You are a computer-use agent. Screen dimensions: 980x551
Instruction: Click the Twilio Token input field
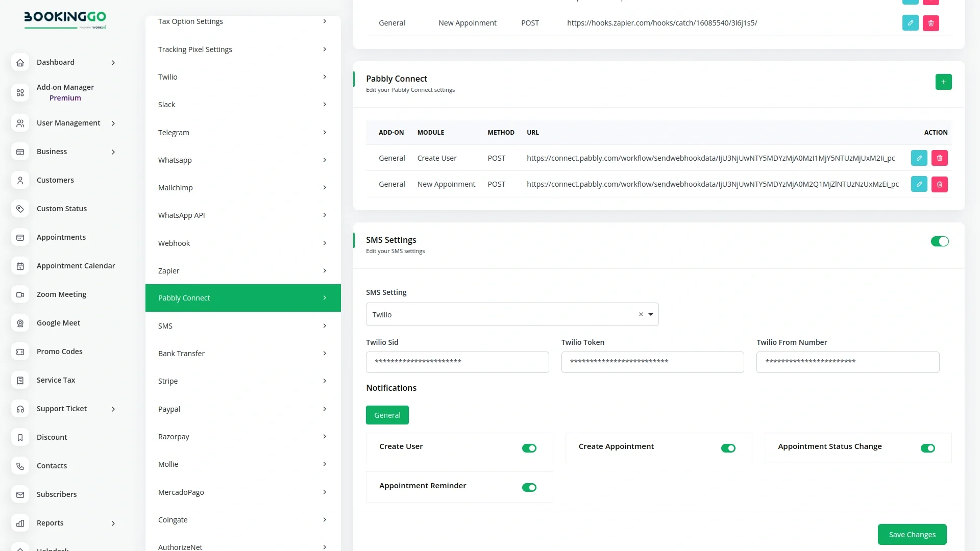(x=652, y=362)
